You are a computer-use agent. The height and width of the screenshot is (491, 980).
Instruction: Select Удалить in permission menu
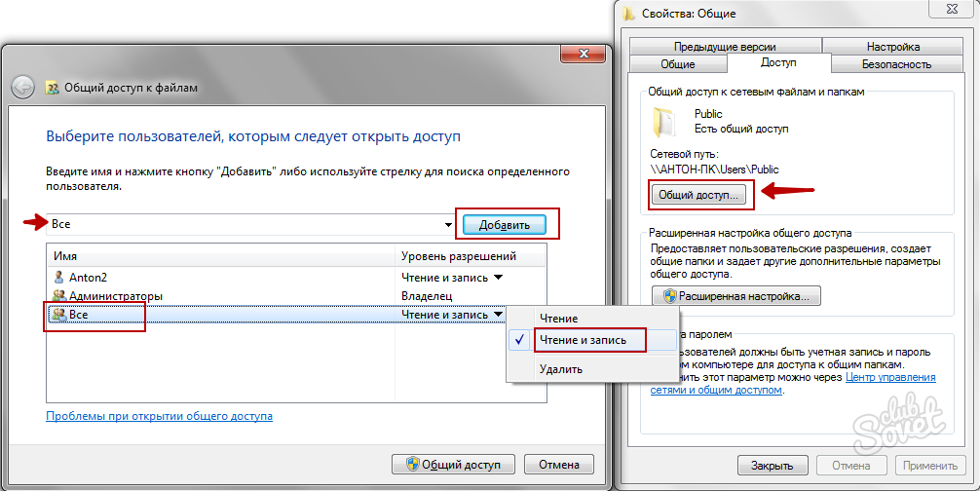point(560,369)
